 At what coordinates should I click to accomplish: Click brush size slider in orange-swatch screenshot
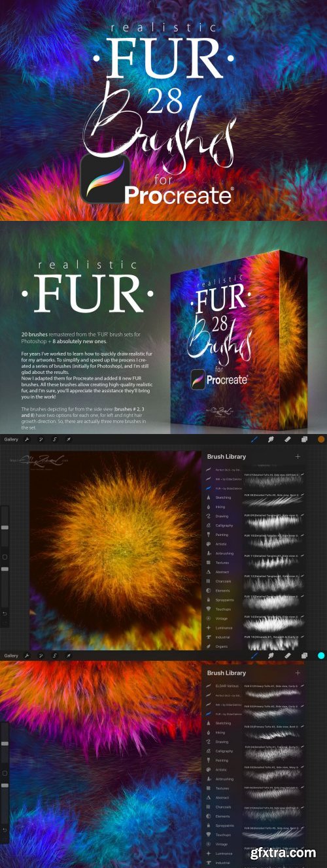[x=5, y=526]
